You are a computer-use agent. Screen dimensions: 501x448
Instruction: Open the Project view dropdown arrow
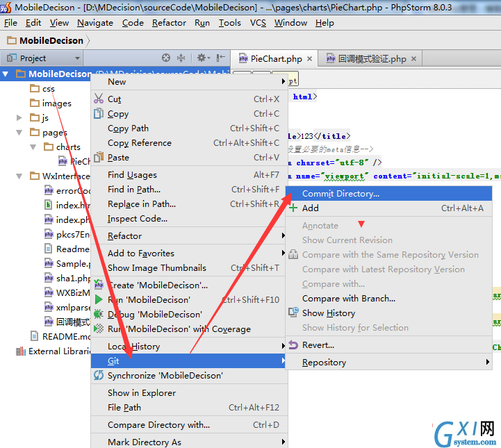[77, 58]
